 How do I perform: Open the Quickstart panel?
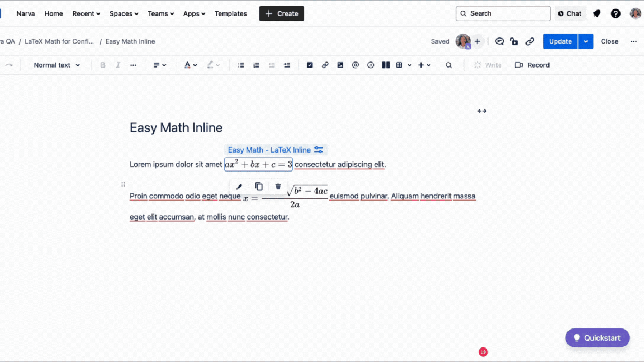[x=597, y=337]
